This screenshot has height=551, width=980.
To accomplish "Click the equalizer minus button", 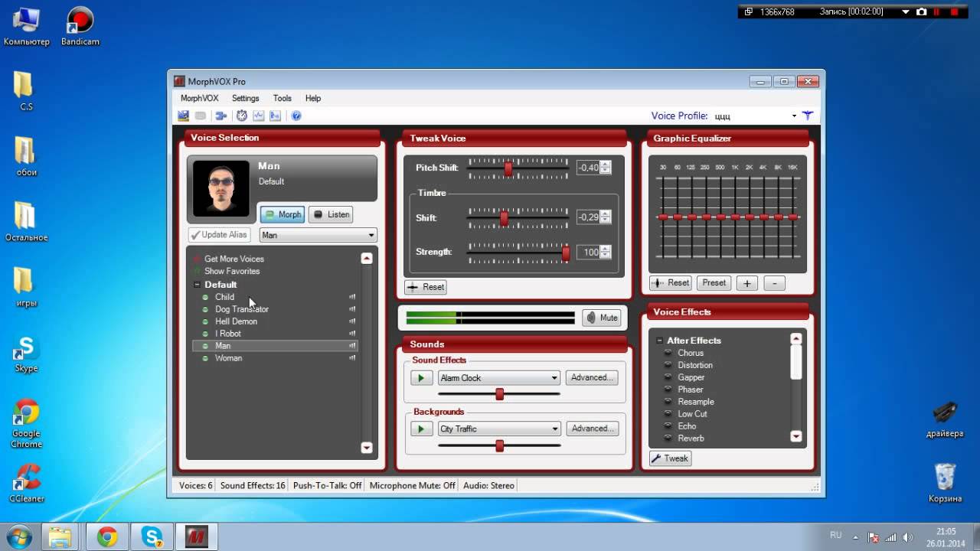I will [774, 283].
